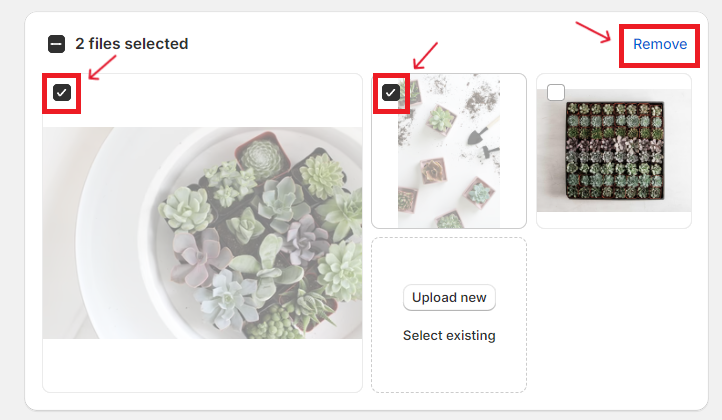
Task: Click the "2 files selected" label
Action: [x=131, y=44]
